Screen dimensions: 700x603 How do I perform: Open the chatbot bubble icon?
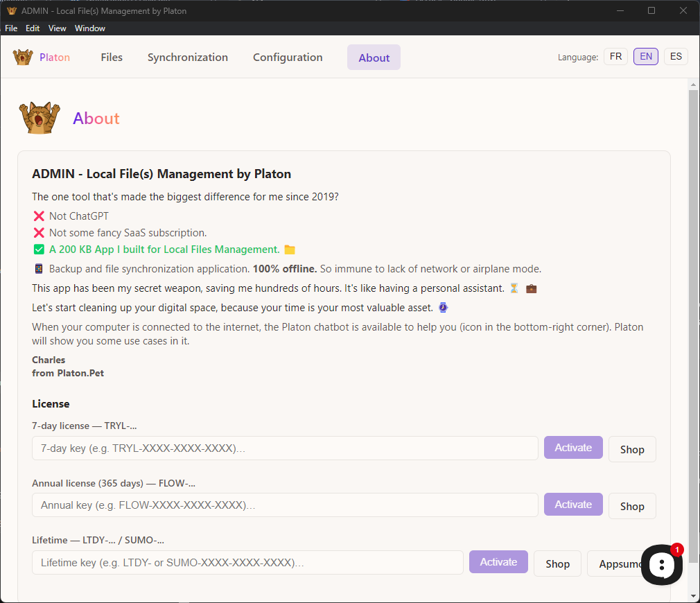661,565
